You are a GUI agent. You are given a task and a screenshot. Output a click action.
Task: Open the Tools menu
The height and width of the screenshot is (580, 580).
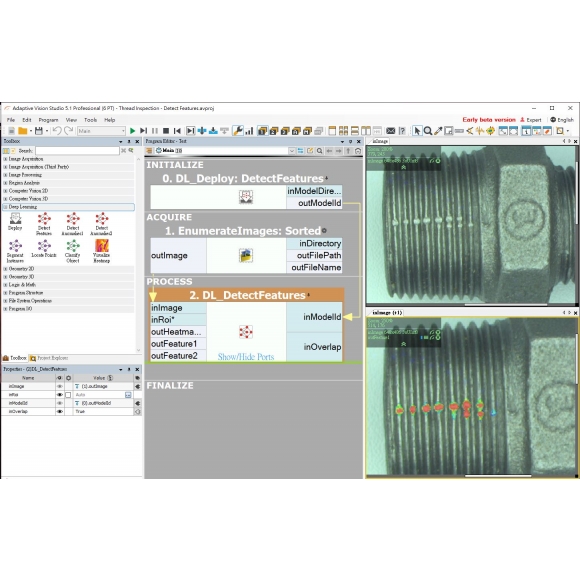coord(90,120)
